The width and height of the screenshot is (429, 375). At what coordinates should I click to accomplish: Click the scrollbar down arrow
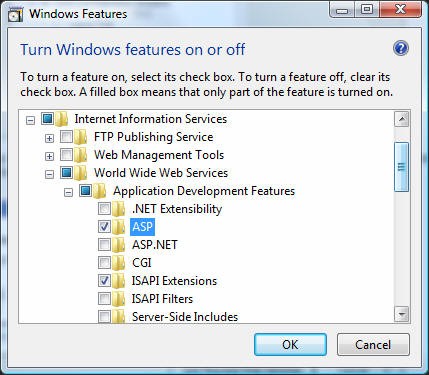[402, 314]
